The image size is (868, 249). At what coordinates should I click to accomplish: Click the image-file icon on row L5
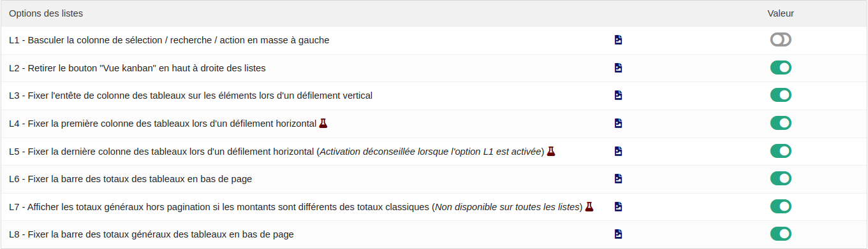pyautogui.click(x=618, y=151)
